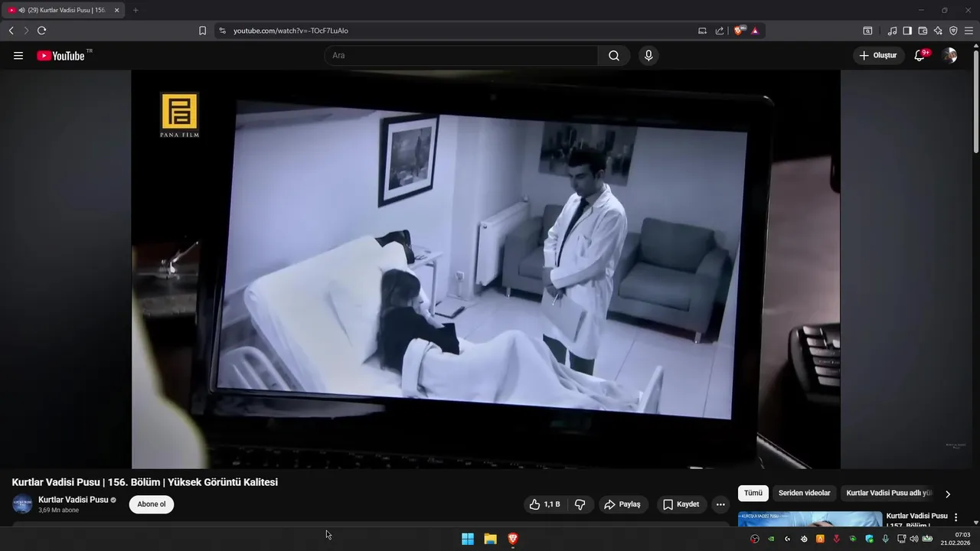Open Brave from the taskbar
Viewport: 980px width, 551px height.
point(513,539)
